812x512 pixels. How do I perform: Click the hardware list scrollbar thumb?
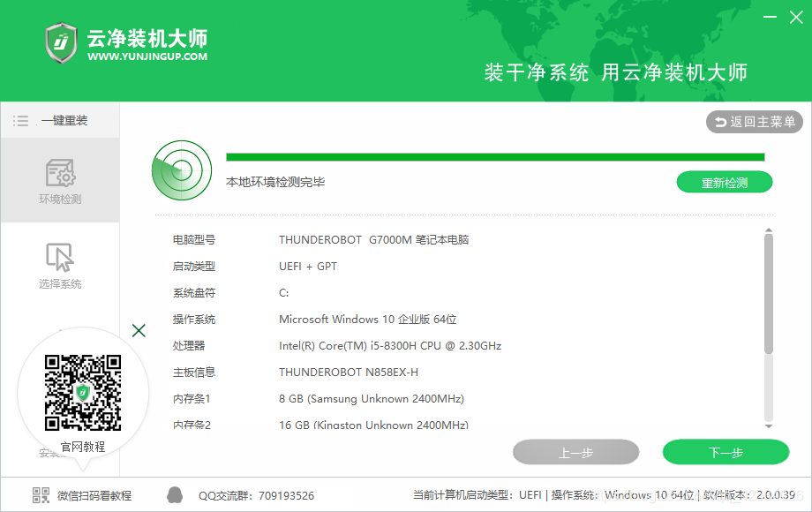tap(769, 294)
